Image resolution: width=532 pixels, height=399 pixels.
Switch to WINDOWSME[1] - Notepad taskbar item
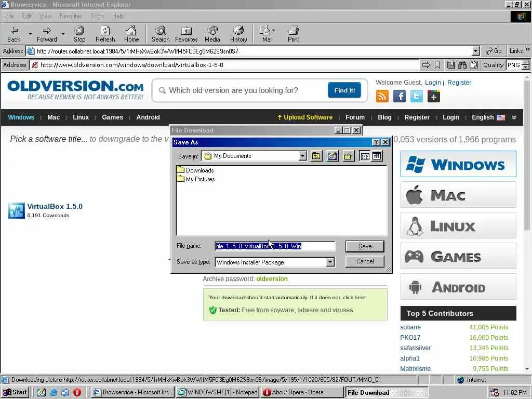218,392
